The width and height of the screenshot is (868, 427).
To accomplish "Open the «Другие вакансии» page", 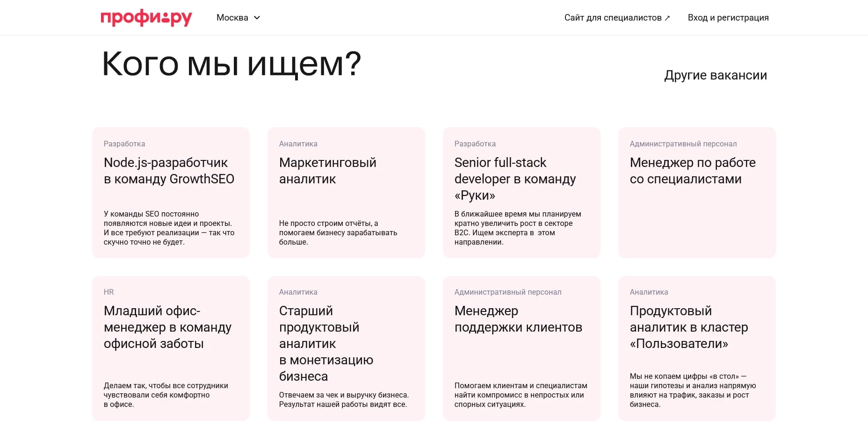I will pyautogui.click(x=716, y=75).
